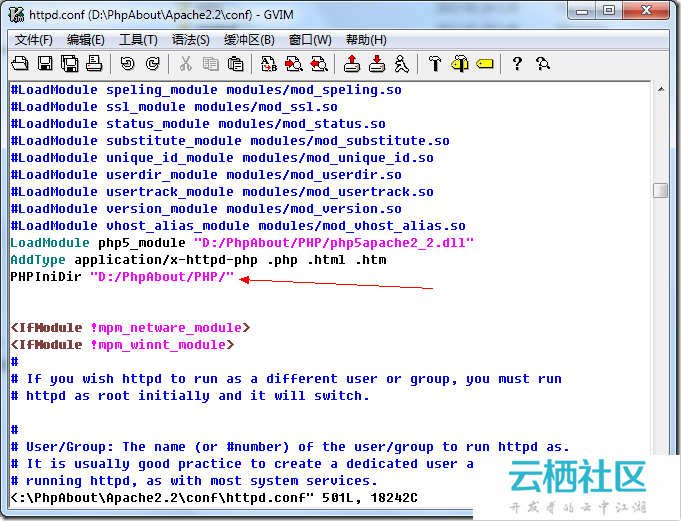The width and height of the screenshot is (681, 521).
Task: Click the '#LoadModule vhost_alias_module' line
Action: (238, 226)
